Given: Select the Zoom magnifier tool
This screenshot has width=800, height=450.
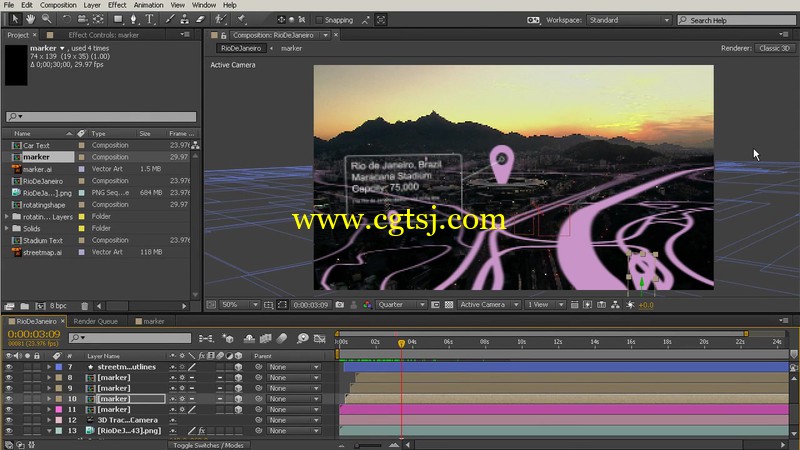Looking at the screenshot, I should 46,19.
